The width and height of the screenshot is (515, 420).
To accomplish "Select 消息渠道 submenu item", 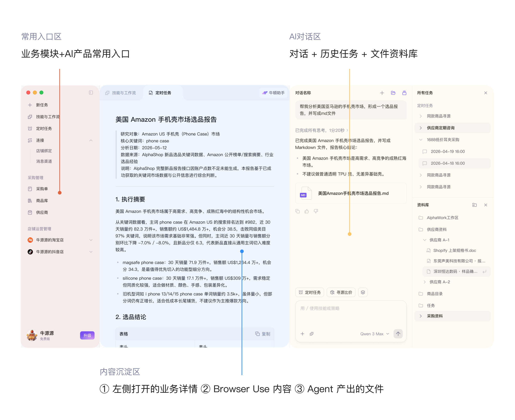I will pyautogui.click(x=44, y=161).
